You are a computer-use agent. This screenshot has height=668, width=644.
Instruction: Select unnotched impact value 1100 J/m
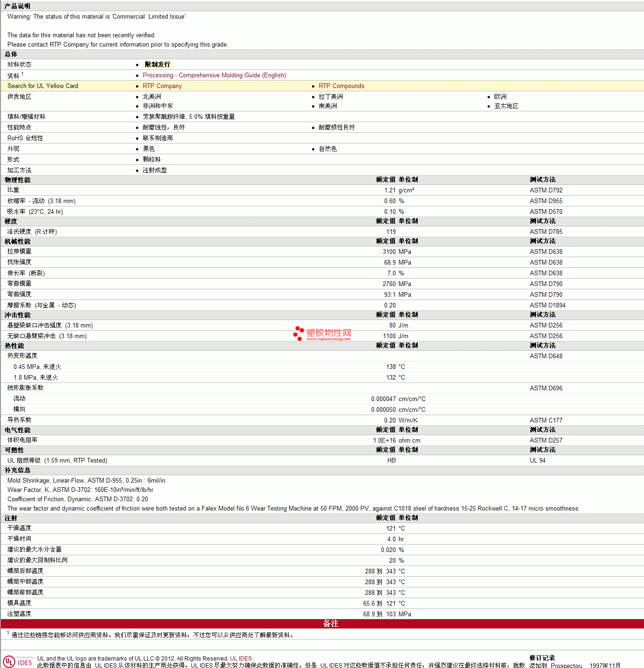coord(396,336)
